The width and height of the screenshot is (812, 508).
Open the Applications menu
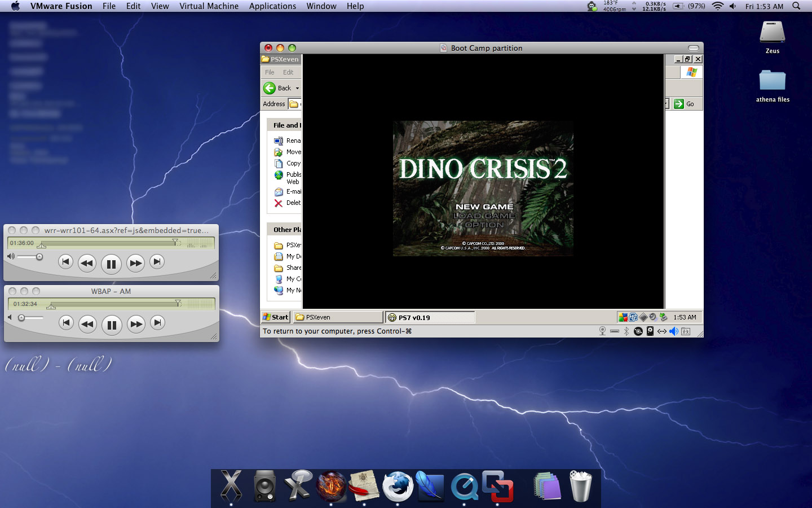(x=272, y=6)
